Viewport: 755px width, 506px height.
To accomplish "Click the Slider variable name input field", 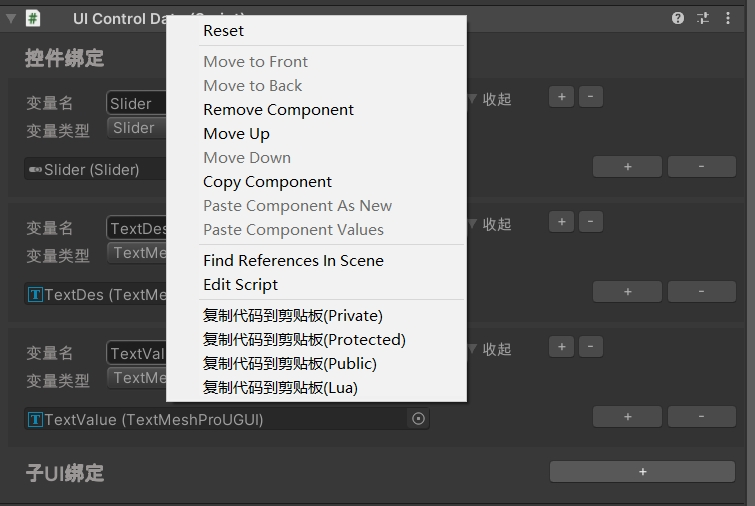I will coord(136,103).
